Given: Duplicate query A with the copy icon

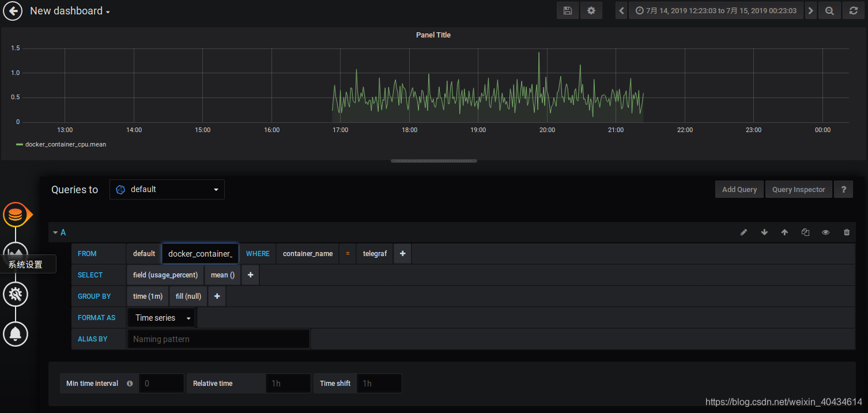Looking at the screenshot, I should point(805,232).
